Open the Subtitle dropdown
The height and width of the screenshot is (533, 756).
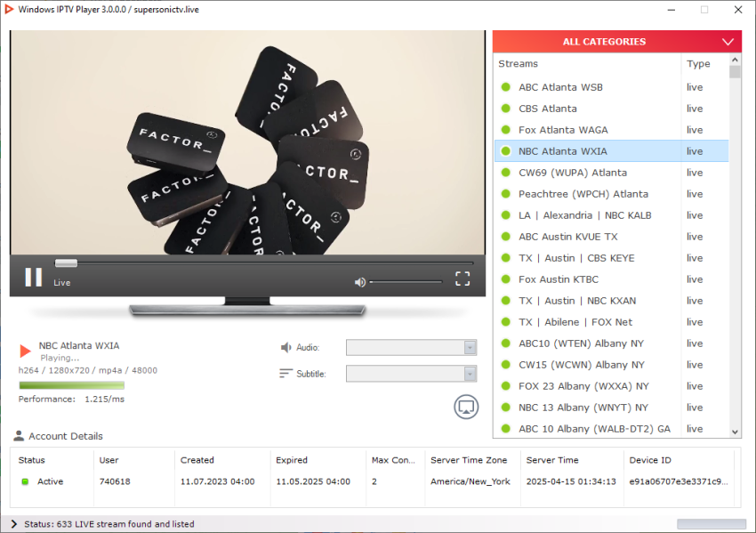click(411, 374)
